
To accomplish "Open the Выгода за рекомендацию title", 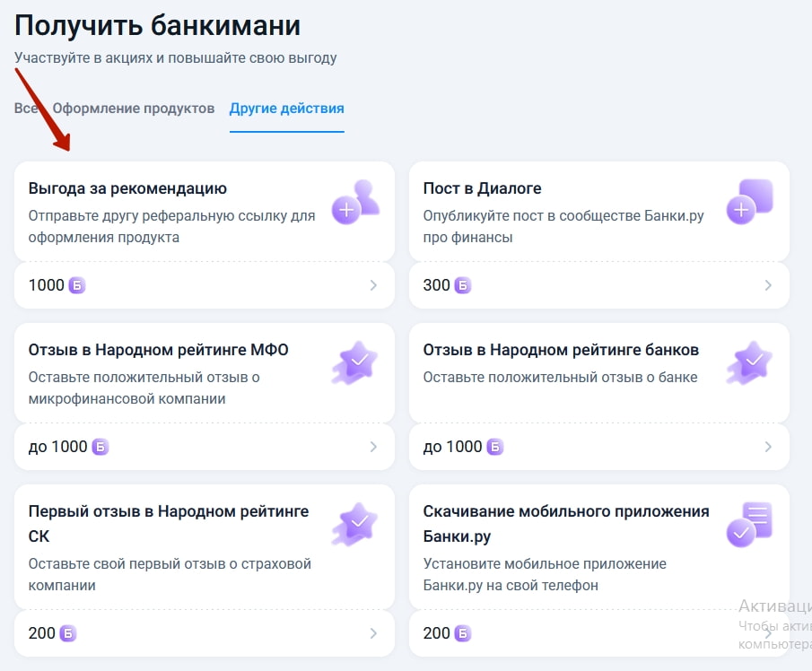I will [127, 188].
